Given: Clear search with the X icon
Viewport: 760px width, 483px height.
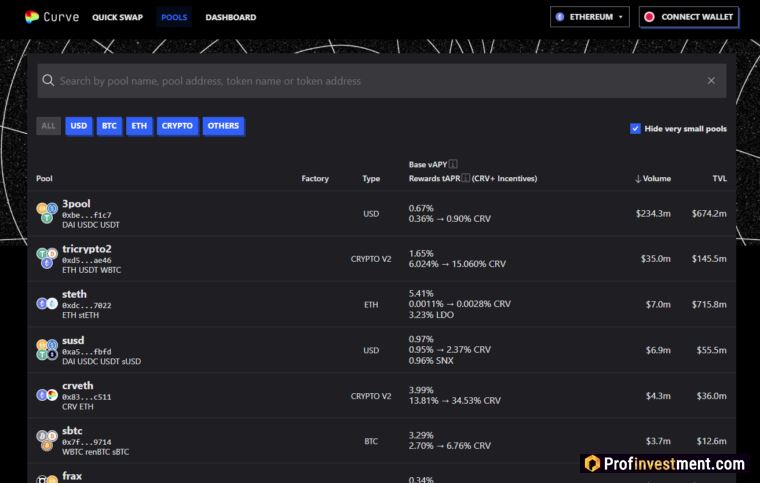Looking at the screenshot, I should click(x=711, y=80).
